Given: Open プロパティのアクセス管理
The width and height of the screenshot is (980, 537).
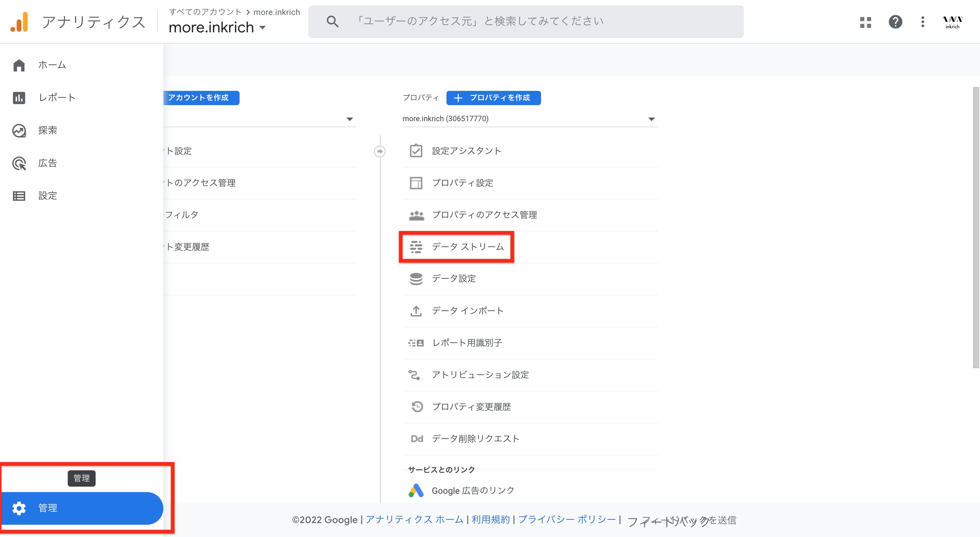Looking at the screenshot, I should tap(531, 215).
